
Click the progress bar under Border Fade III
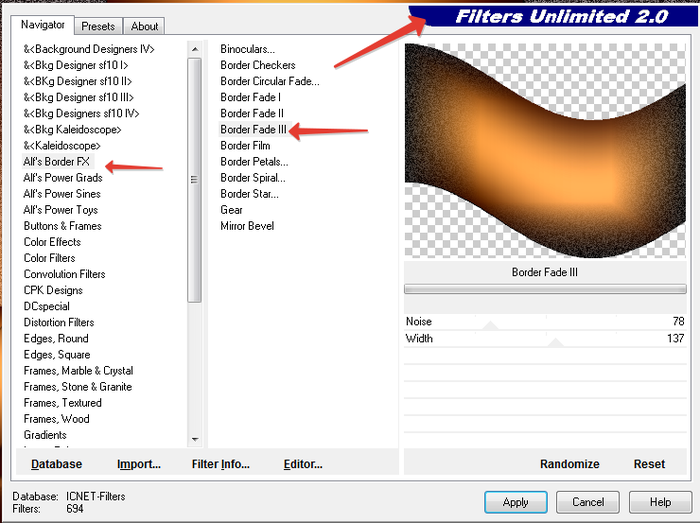[545, 289]
